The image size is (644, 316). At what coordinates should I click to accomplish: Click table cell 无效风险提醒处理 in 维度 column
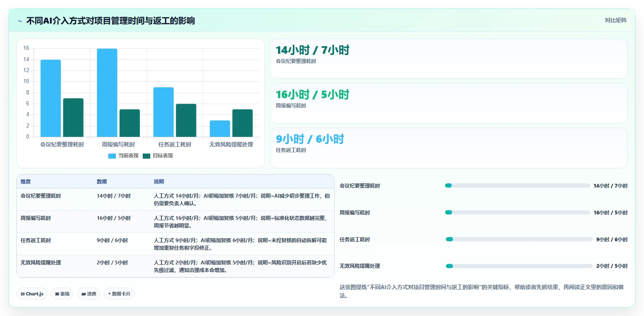coord(41,263)
